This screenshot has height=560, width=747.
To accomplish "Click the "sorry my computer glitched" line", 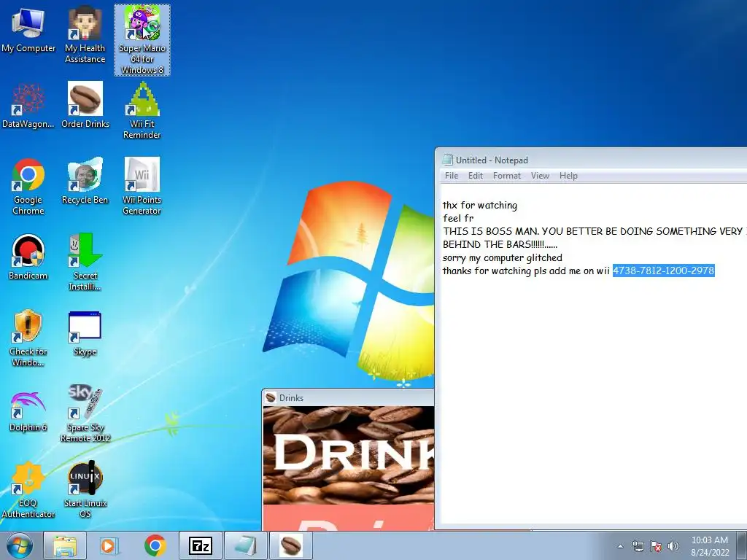I will [503, 257].
